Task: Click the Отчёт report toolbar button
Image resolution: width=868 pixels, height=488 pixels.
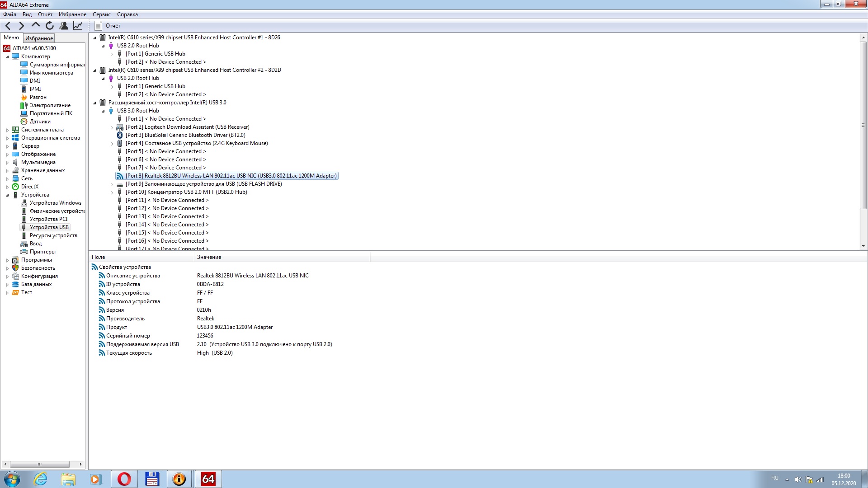Action: [108, 26]
